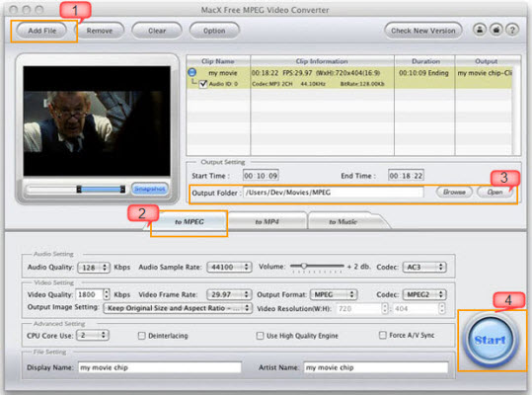Click the user account icon button
This screenshot has height=395, width=532.
480,30
